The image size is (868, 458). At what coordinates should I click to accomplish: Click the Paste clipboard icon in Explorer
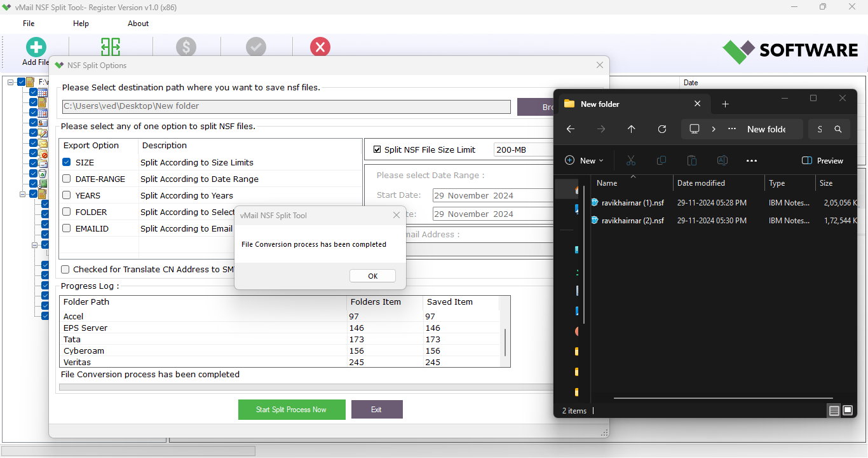(x=691, y=161)
